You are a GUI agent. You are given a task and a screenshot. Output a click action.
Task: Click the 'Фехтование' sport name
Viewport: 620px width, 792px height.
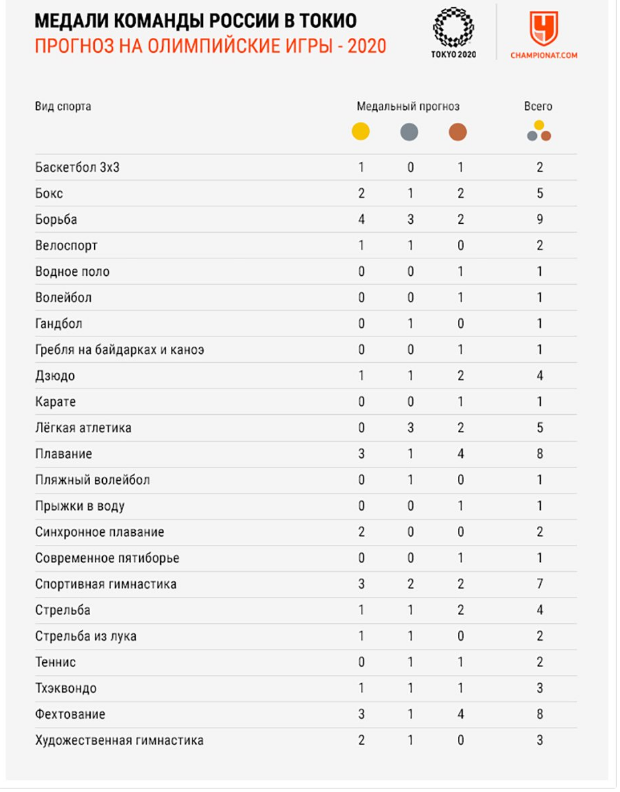click(x=70, y=714)
